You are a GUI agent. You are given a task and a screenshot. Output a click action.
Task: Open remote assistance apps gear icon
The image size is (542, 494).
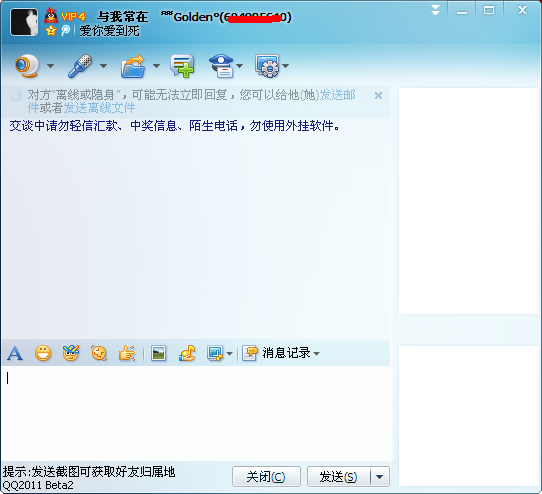[267, 66]
